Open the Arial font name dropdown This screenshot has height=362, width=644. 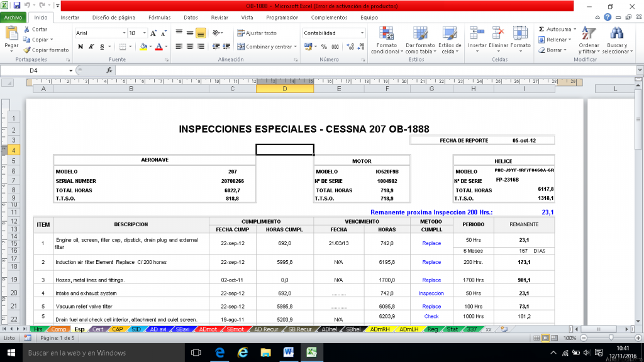tap(124, 33)
